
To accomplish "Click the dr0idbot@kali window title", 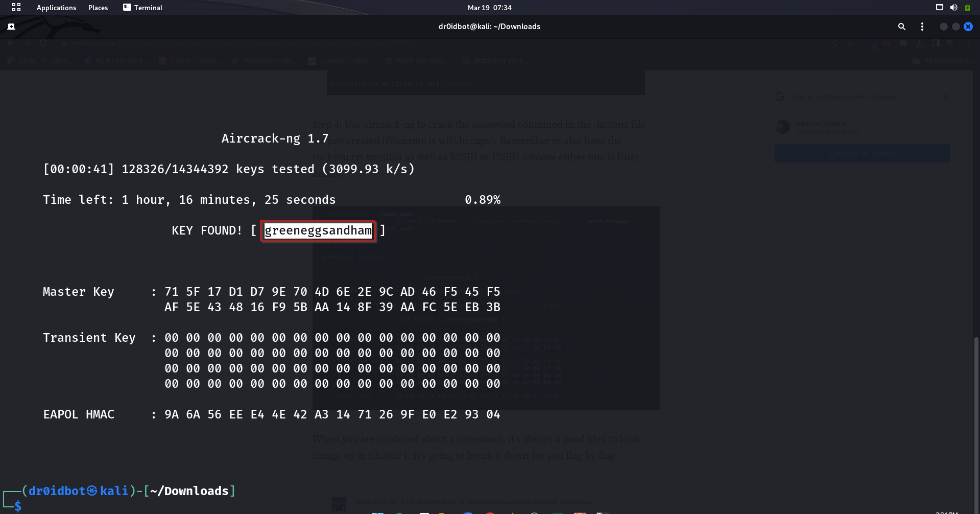I will tap(489, 27).
